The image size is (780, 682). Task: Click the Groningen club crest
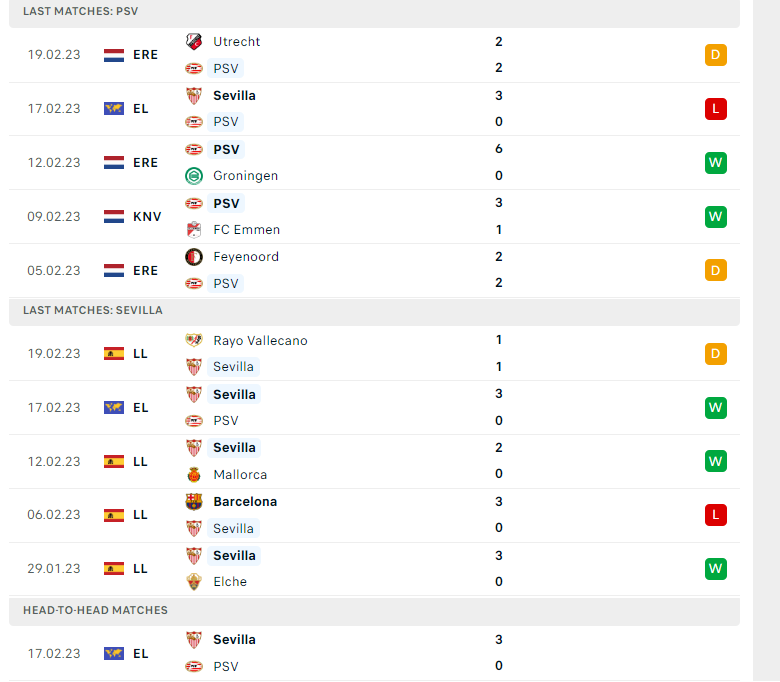[194, 176]
